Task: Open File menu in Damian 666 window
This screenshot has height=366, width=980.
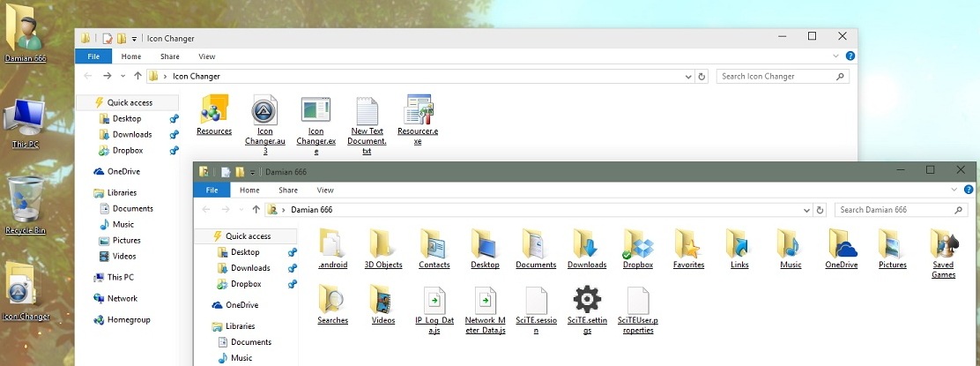Action: [x=212, y=190]
